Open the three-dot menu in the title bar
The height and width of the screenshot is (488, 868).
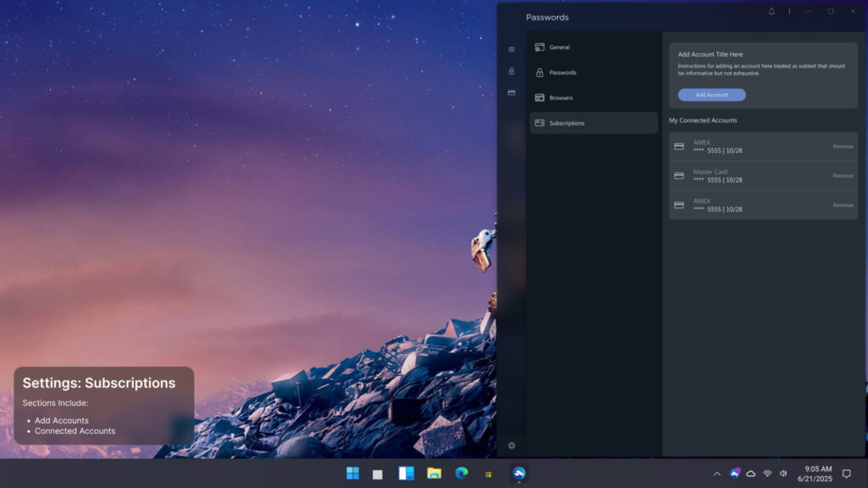(x=790, y=11)
